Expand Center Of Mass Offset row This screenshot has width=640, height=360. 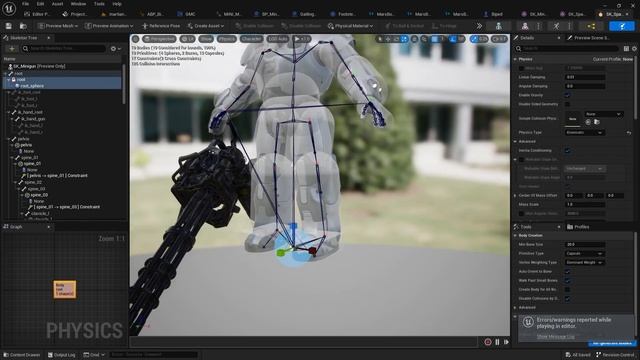click(x=515, y=196)
